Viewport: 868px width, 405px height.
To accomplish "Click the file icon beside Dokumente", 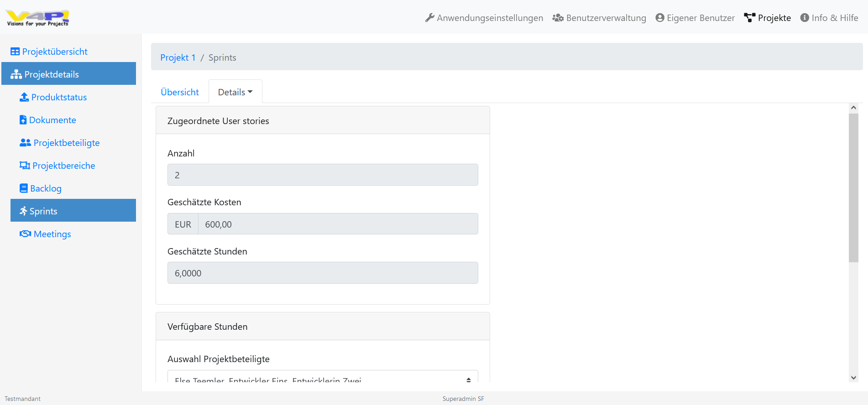I will [23, 120].
